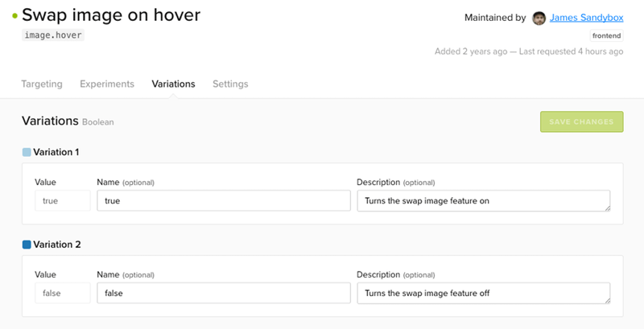Click the frontend tag label
Viewport: 644px width, 329px height.
(x=606, y=35)
